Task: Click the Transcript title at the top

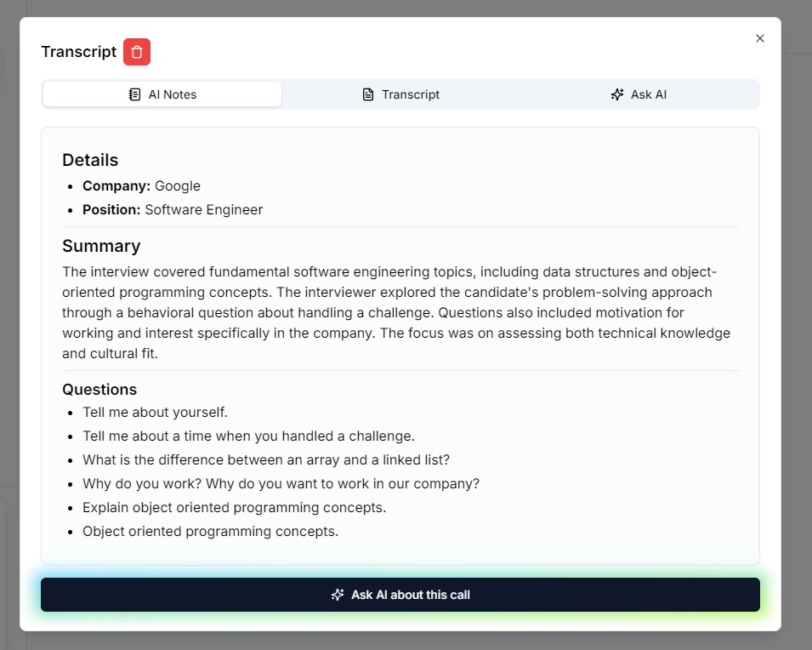Action: [78, 52]
